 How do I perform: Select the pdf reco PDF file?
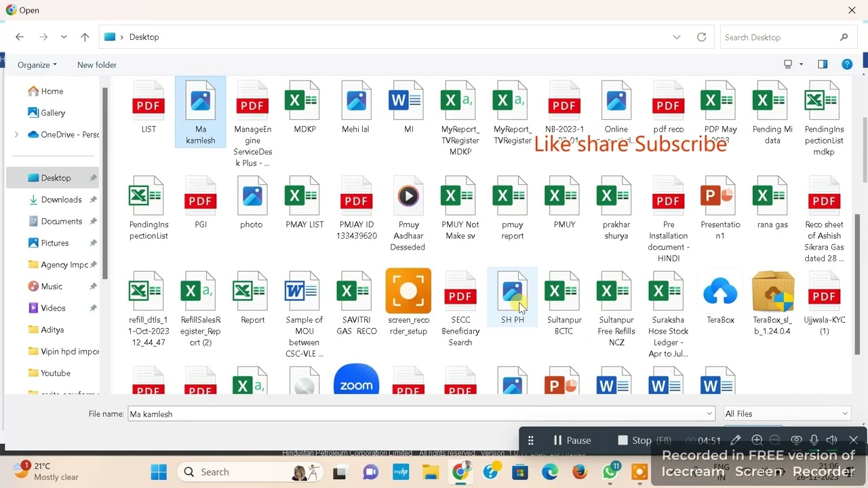[668, 107]
